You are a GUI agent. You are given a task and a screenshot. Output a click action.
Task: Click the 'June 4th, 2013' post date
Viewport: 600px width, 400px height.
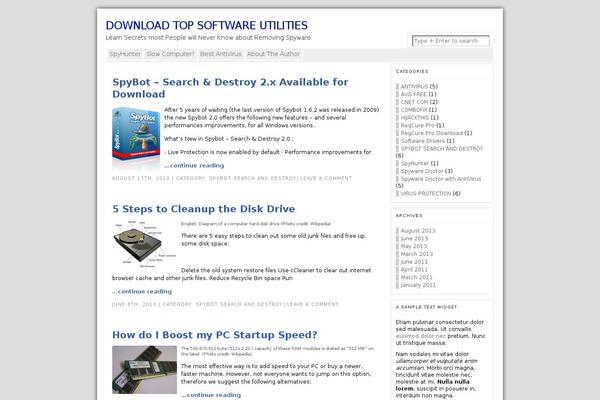[x=134, y=304]
